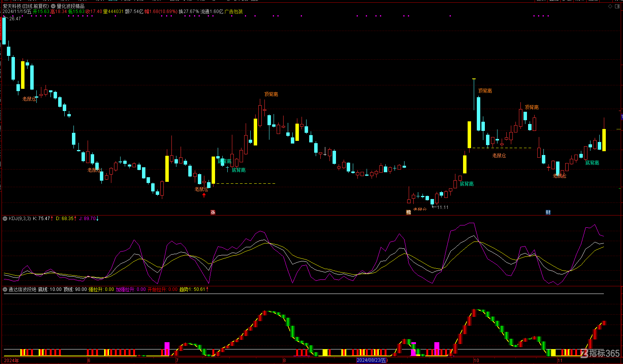Click the stock title 紫天科技(日线.前复权)

tap(26, 6)
